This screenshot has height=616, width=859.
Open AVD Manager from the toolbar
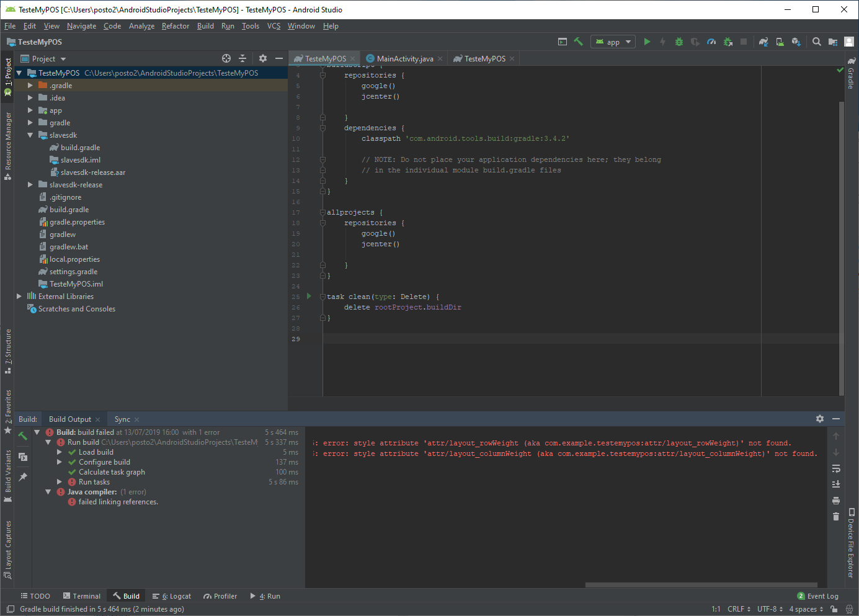(x=780, y=42)
